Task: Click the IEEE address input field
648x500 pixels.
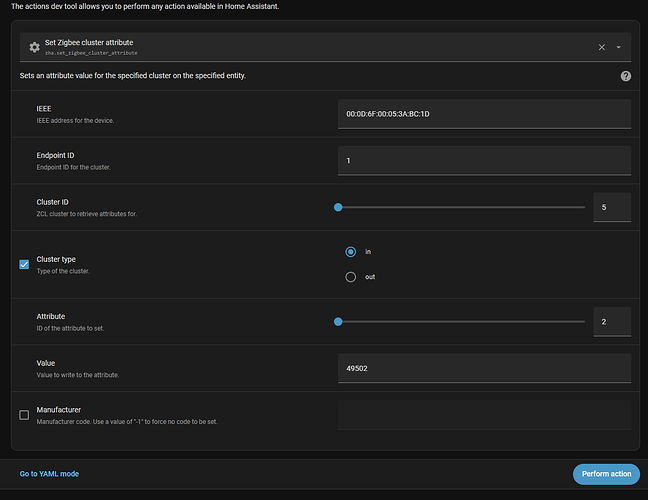Action: [484, 113]
